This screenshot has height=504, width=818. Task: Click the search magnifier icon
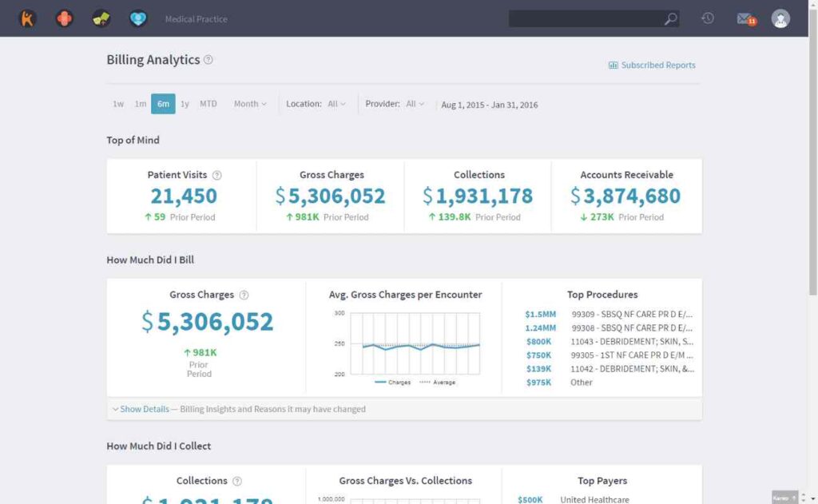[x=670, y=19]
